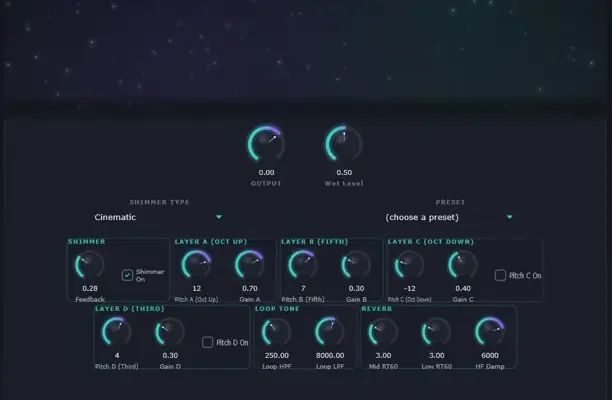Click the OUTPUT knob

click(266, 144)
